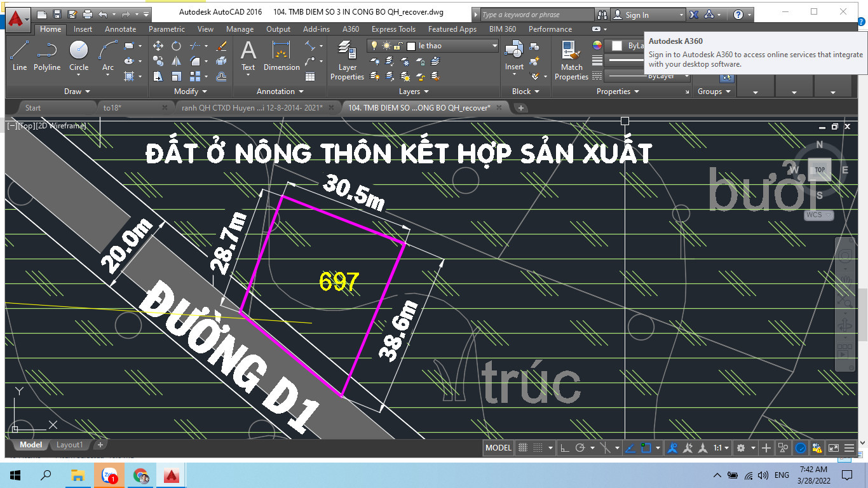Open the Insert ribbon tab
868x488 pixels.
83,29
